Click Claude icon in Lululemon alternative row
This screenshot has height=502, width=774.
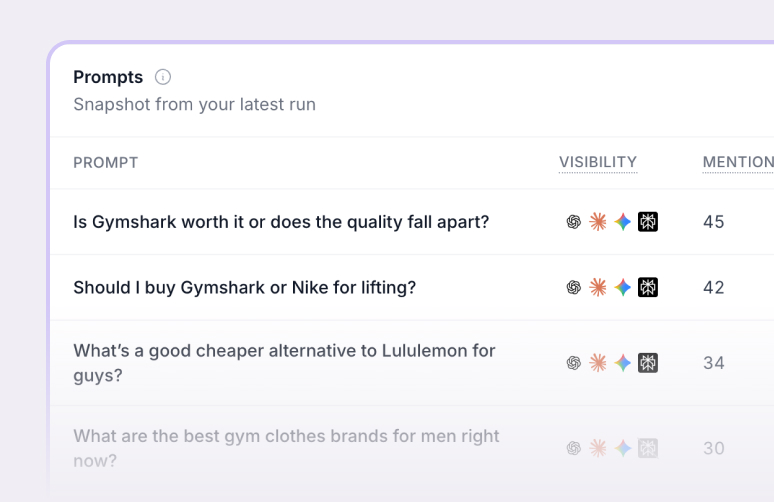click(598, 363)
